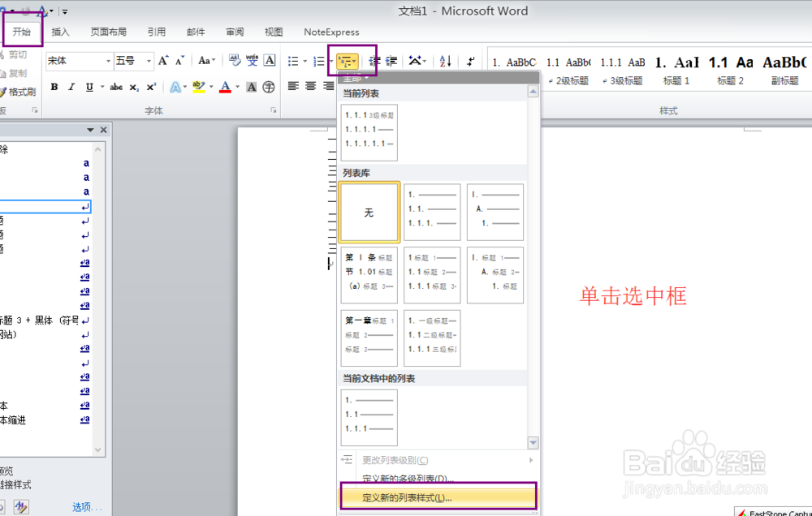Viewport: 812px width, 516px height.
Task: Choose 定义新的列表样式 menu item
Action: (x=438, y=497)
